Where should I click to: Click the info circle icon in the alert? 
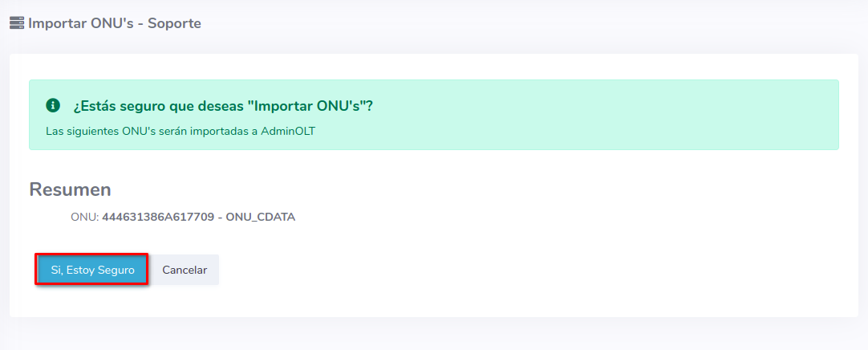pyautogui.click(x=53, y=105)
